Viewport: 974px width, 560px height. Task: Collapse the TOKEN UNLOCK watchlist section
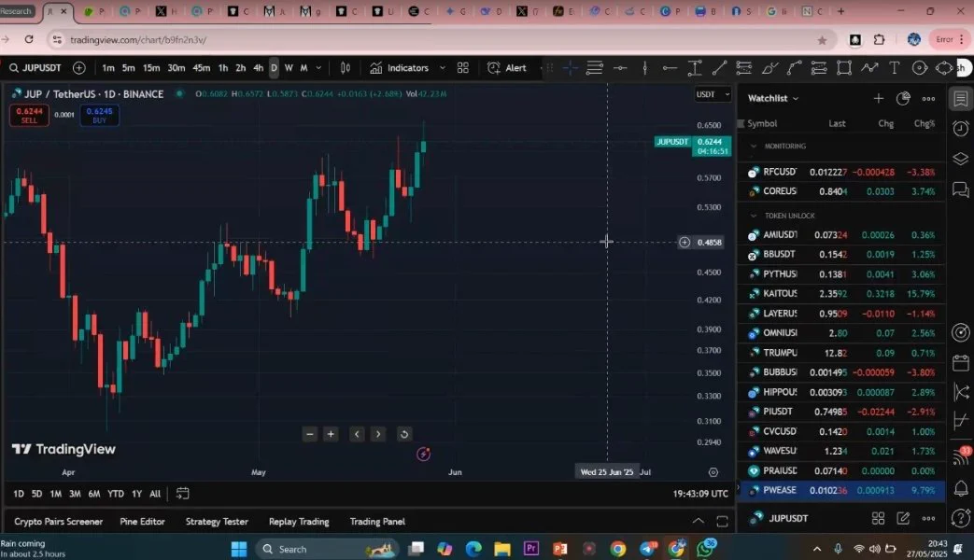click(x=754, y=216)
